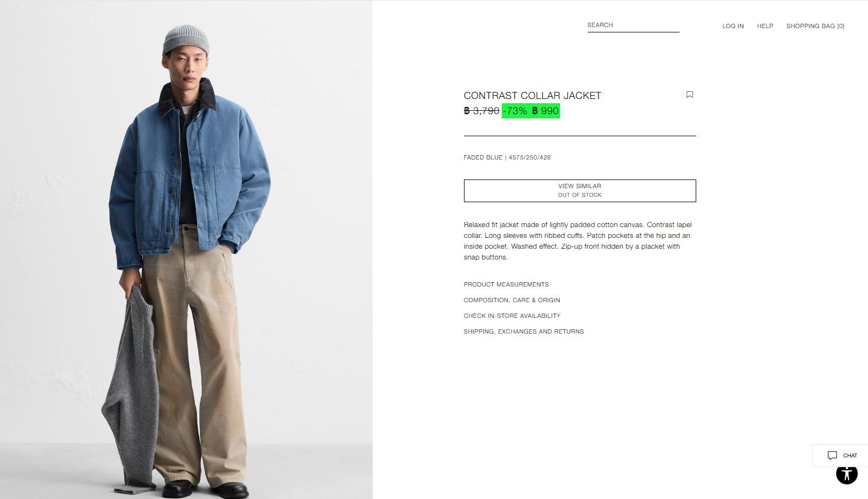
Task: Expand COMPOSITION, CARE & ORIGIN
Action: click(512, 300)
